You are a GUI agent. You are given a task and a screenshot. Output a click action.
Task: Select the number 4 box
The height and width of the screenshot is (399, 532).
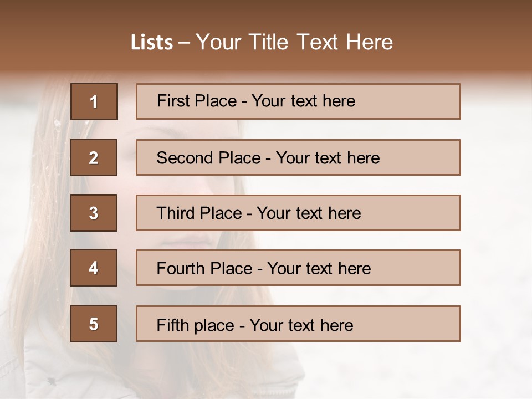point(94,268)
